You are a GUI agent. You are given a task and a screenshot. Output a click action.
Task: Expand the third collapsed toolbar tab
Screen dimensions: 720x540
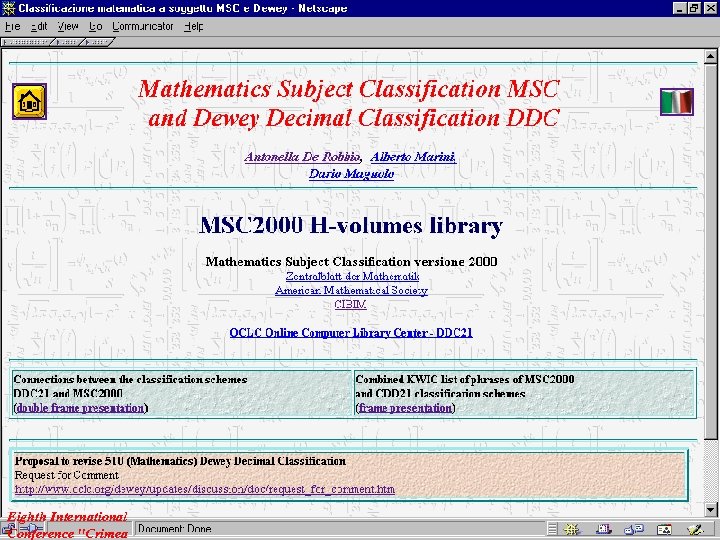tap(97, 42)
